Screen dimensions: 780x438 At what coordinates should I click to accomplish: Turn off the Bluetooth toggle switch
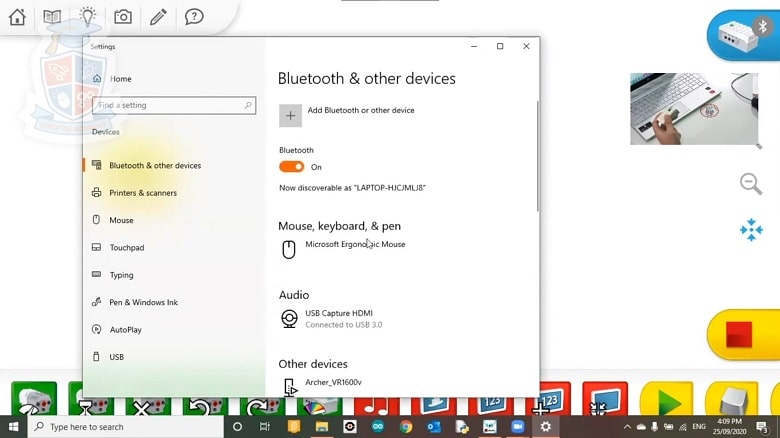pos(292,167)
